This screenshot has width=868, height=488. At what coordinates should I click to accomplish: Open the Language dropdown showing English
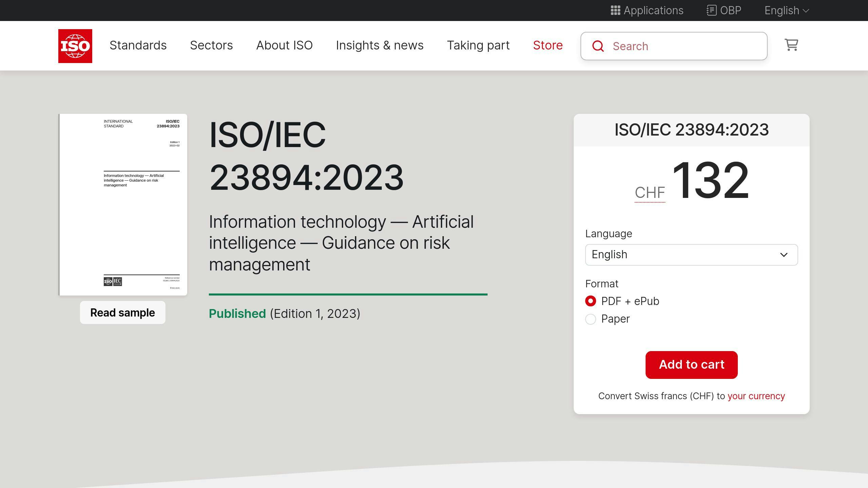point(691,255)
